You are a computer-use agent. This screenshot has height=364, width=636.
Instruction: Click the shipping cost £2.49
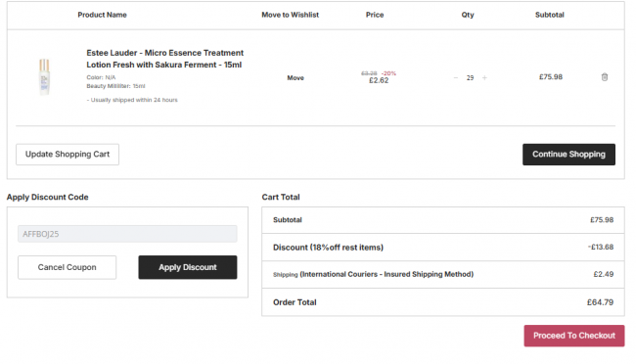(604, 274)
